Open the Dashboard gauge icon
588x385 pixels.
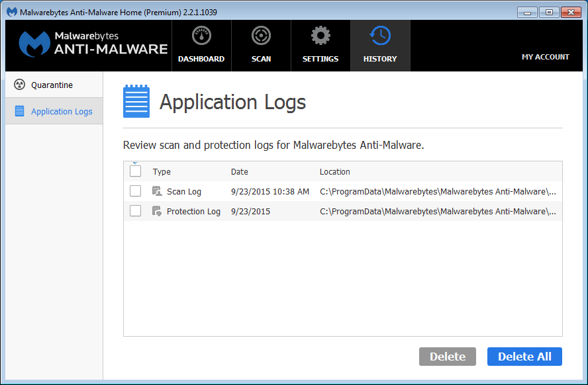[x=201, y=36]
